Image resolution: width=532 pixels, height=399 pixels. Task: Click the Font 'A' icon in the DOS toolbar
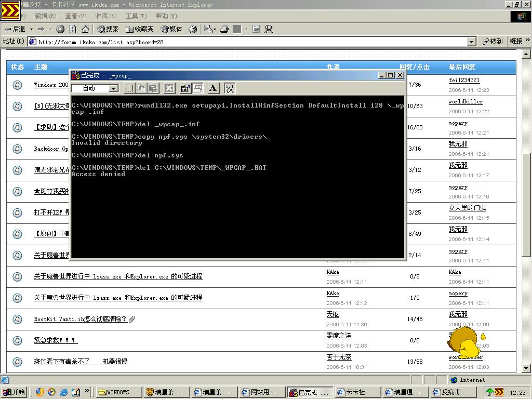click(213, 88)
